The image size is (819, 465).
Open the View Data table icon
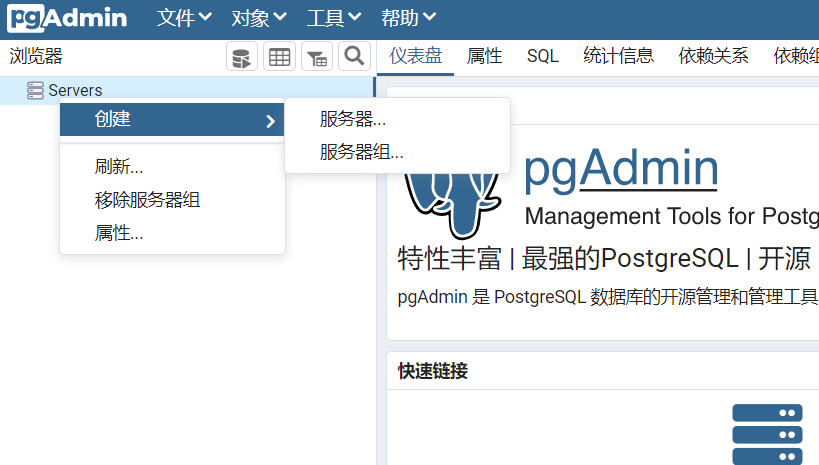point(279,57)
